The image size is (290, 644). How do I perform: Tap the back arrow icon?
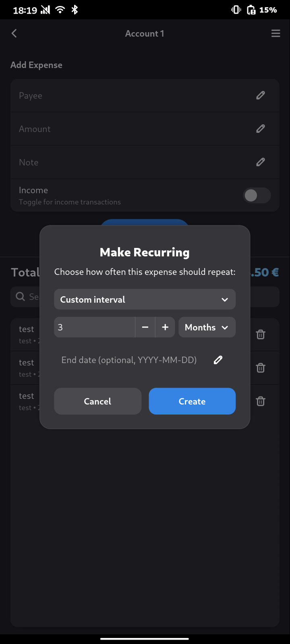point(14,33)
